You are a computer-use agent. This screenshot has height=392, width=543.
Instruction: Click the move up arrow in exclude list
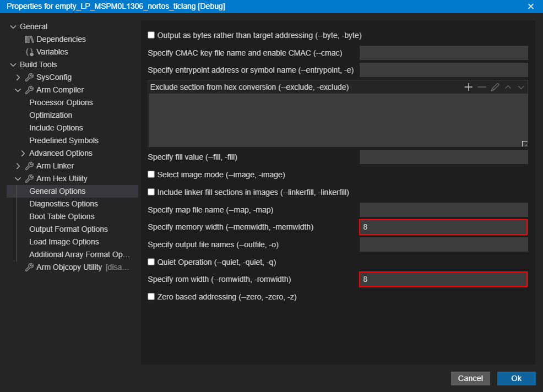pos(508,87)
